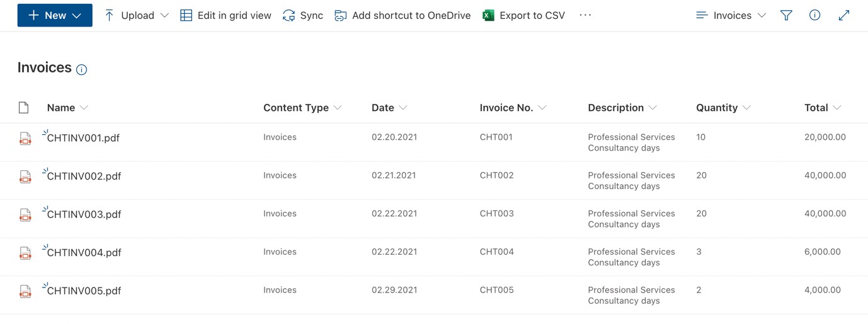The height and width of the screenshot is (324, 868).
Task: Click Edit in grid view
Action: coord(226,15)
